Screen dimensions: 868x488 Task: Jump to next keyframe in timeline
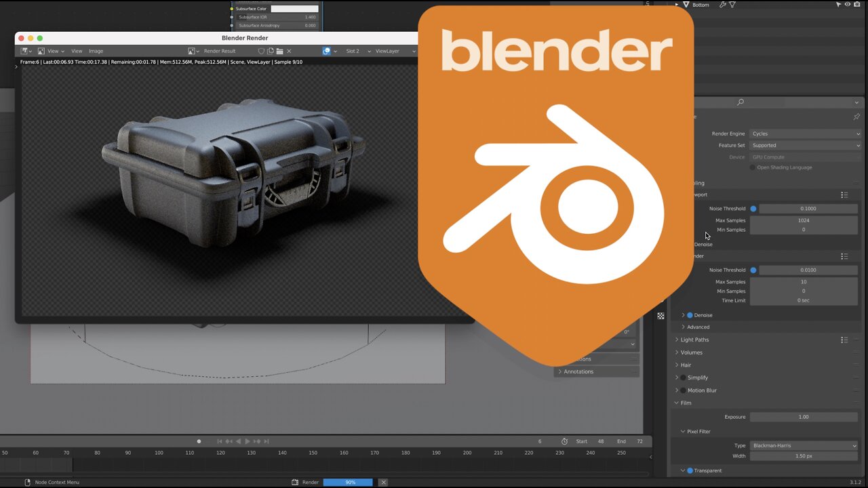click(x=256, y=441)
